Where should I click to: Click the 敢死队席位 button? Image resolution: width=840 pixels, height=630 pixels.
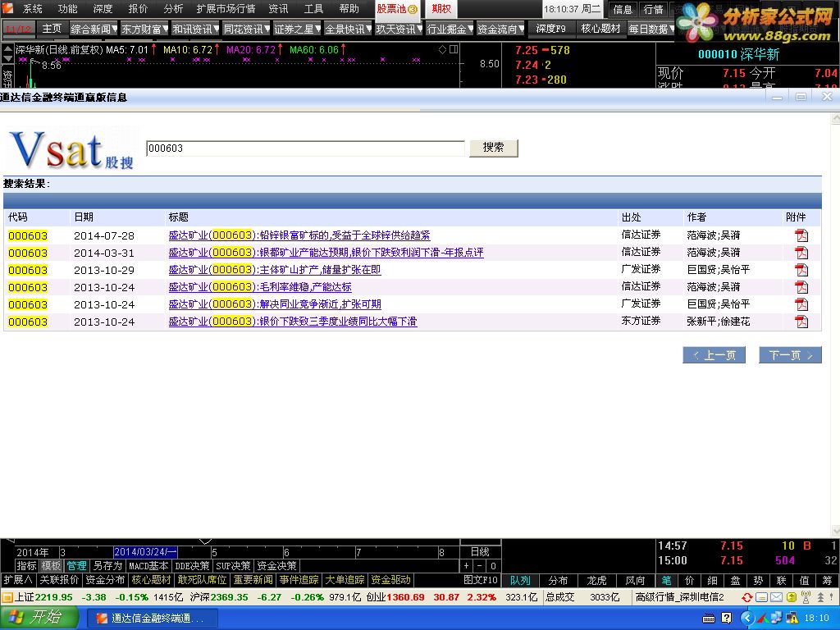click(x=202, y=580)
